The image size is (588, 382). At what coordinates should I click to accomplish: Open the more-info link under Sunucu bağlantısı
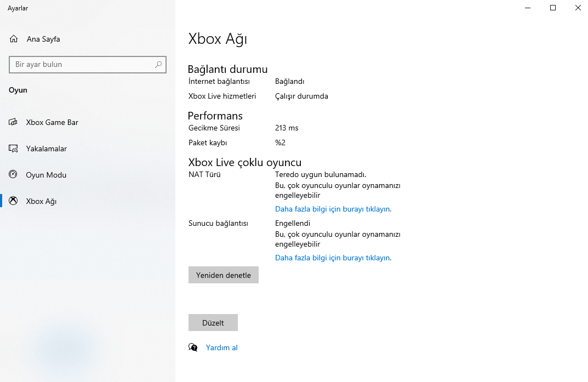333,258
